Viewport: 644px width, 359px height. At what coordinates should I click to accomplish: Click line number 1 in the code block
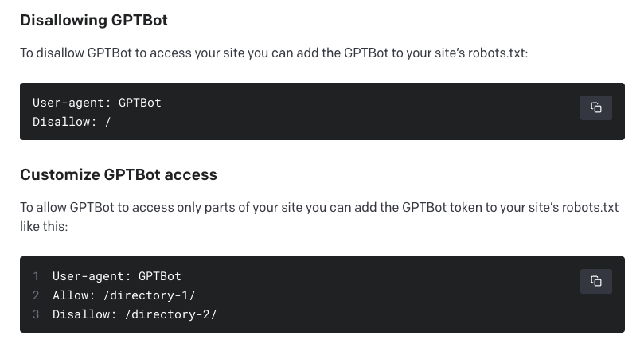pyautogui.click(x=36, y=276)
